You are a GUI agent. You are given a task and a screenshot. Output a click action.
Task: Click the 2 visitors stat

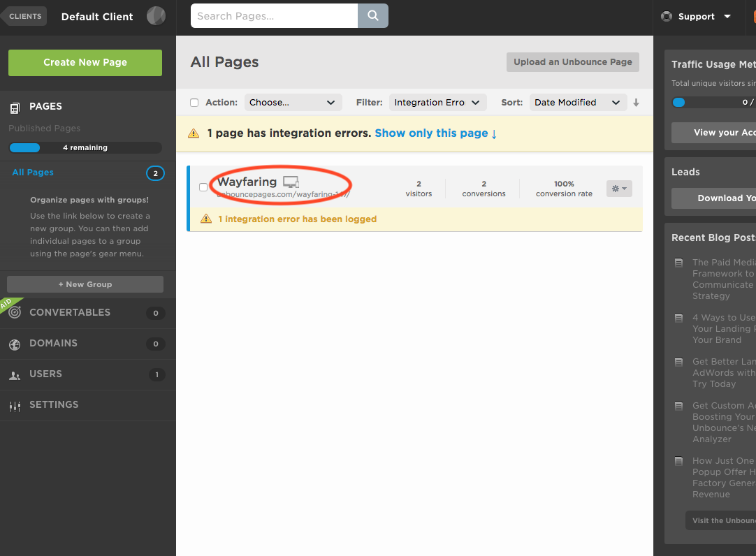[419, 189]
